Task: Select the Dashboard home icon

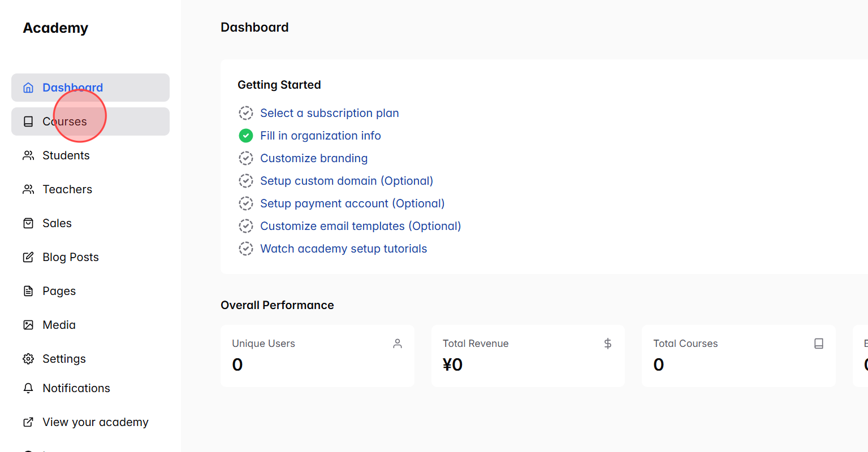Action: click(x=28, y=87)
